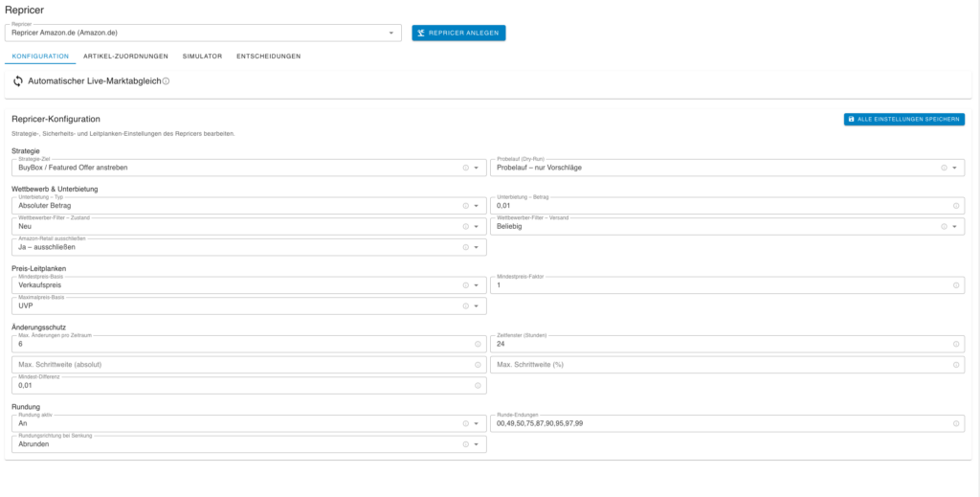Open Mindestpreis-Basis dropdown arrow
The image size is (980, 497).
[477, 285]
